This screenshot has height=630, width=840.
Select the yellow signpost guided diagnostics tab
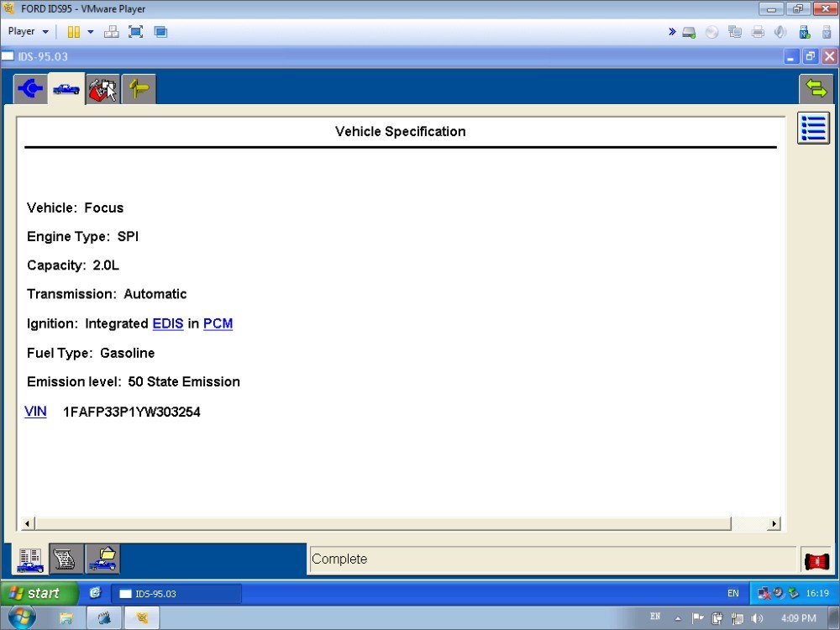[x=139, y=89]
